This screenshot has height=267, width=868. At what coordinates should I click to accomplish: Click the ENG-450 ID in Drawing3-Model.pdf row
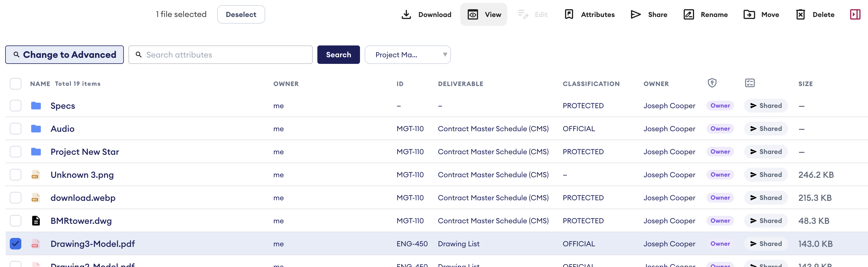pos(412,244)
